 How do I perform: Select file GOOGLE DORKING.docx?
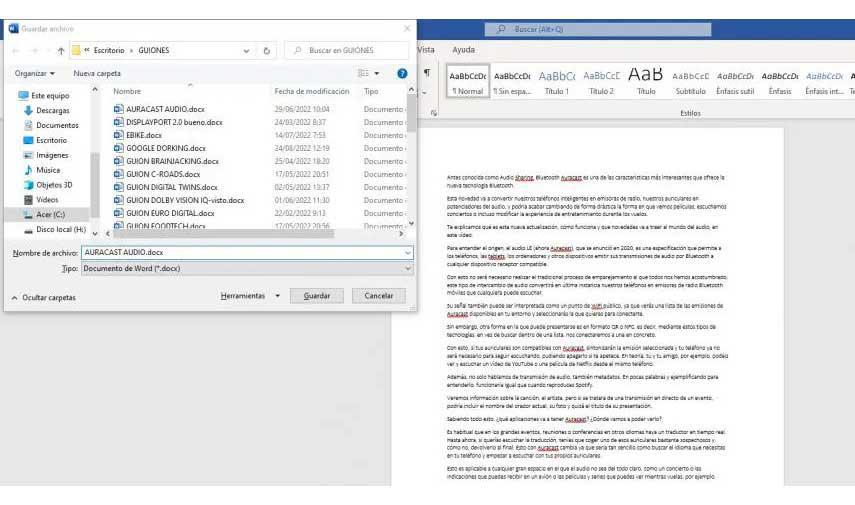point(160,148)
